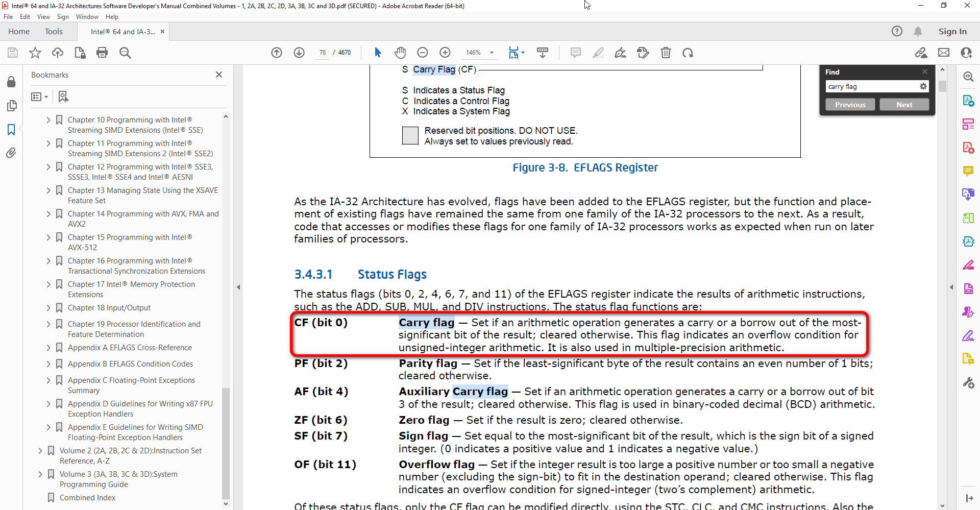Expand Chapter 13 Managing State XSAVE bookmark
980x510 pixels.
tap(48, 190)
